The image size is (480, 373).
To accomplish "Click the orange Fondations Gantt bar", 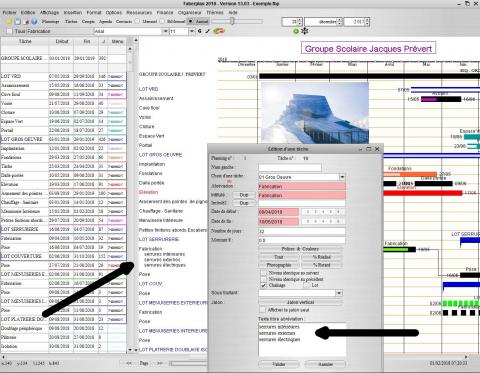I will click(x=410, y=174).
